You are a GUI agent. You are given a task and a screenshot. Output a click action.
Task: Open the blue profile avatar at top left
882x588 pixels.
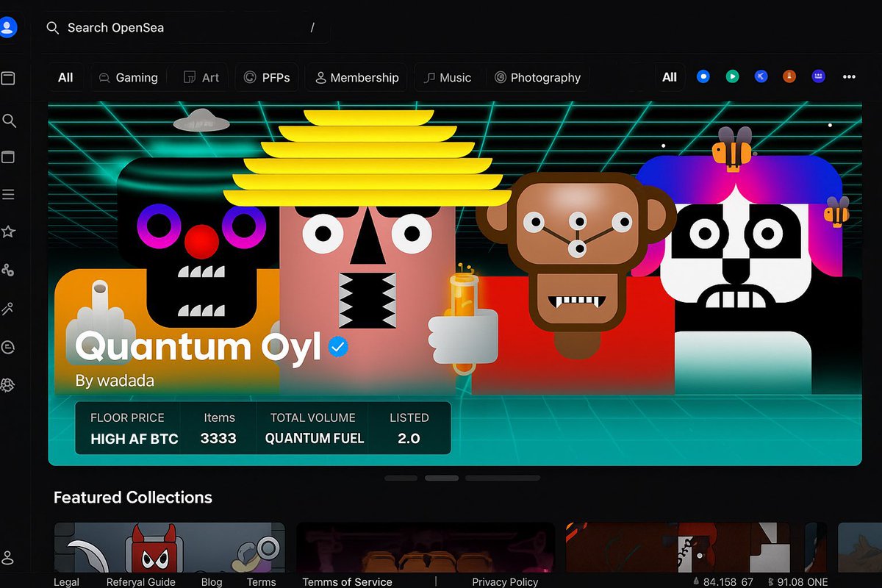pos(7,28)
